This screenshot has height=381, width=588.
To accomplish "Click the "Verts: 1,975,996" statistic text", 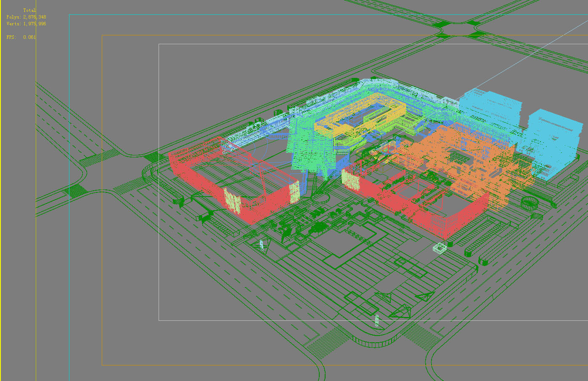I will 26,24.
